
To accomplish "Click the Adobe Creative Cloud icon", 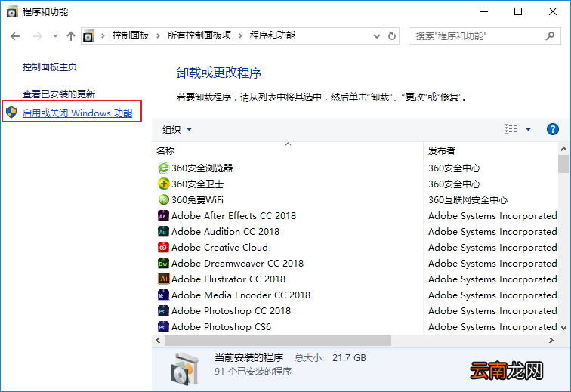I will 163,248.
